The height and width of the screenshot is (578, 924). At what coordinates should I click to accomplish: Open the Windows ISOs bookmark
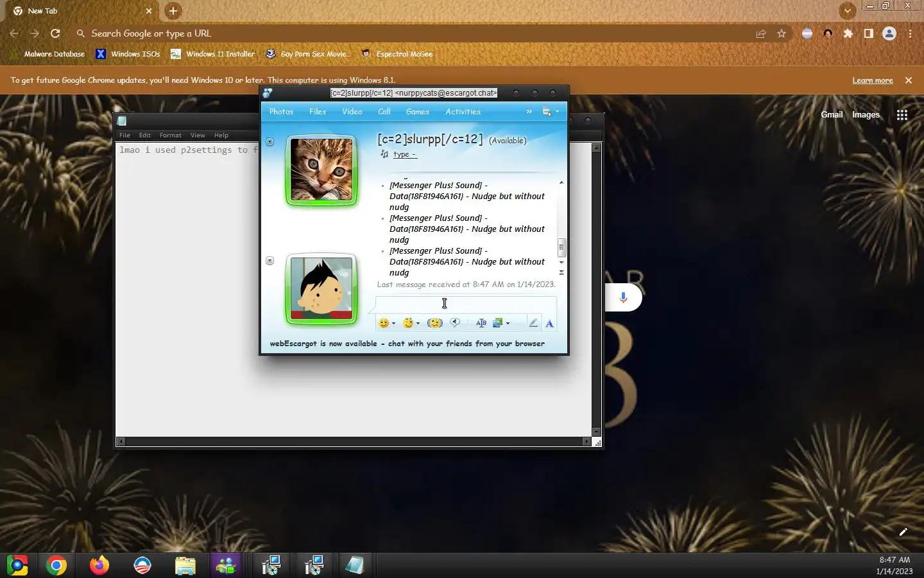[x=128, y=54]
